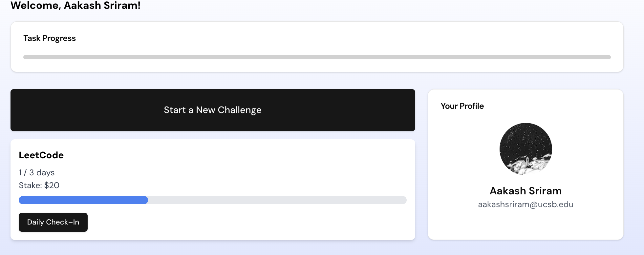The width and height of the screenshot is (644, 255).
Task: Click the Start a New Challenge button
Action: coord(213,110)
